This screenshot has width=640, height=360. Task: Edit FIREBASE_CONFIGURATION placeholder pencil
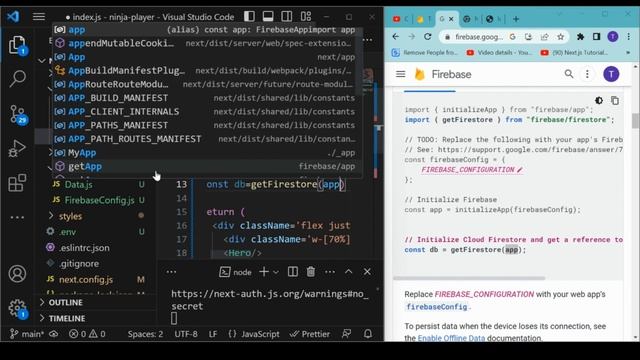click(520, 170)
